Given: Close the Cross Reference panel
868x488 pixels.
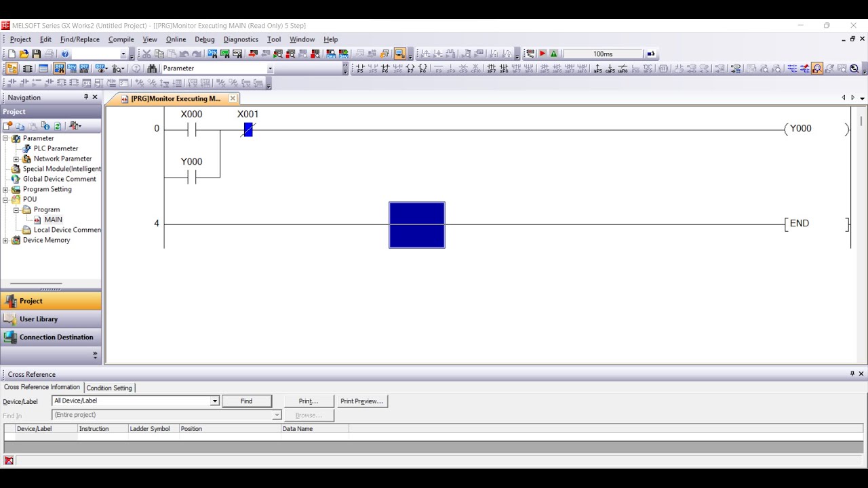Looking at the screenshot, I should tap(861, 373).
